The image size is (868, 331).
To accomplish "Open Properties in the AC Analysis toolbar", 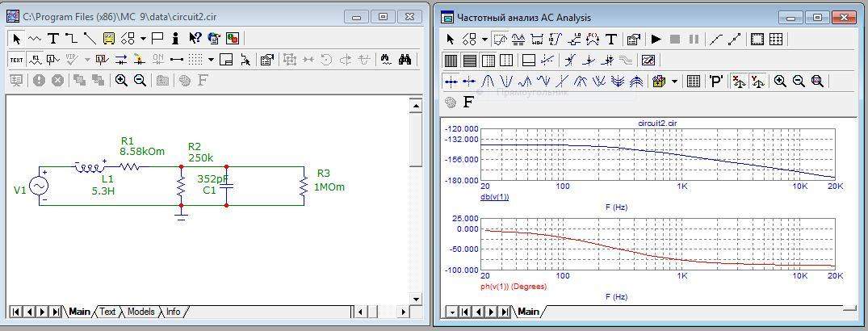I will [633, 39].
